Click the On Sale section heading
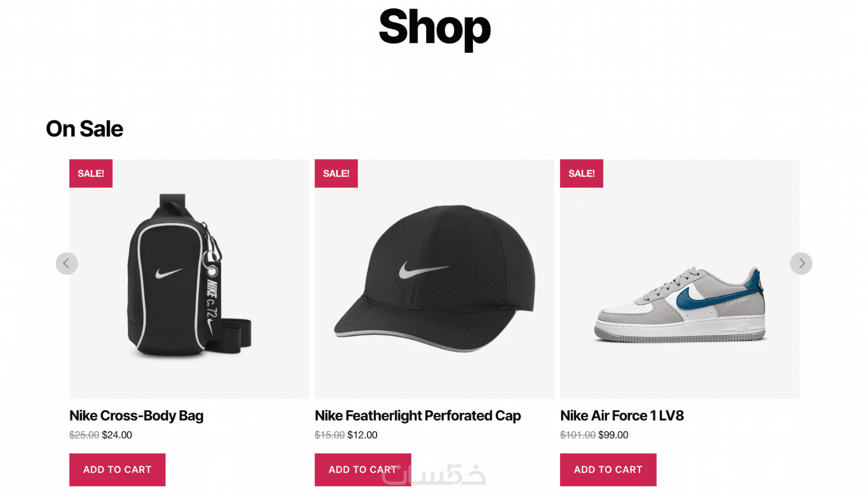Screen dimensions: 868x495 click(x=85, y=129)
